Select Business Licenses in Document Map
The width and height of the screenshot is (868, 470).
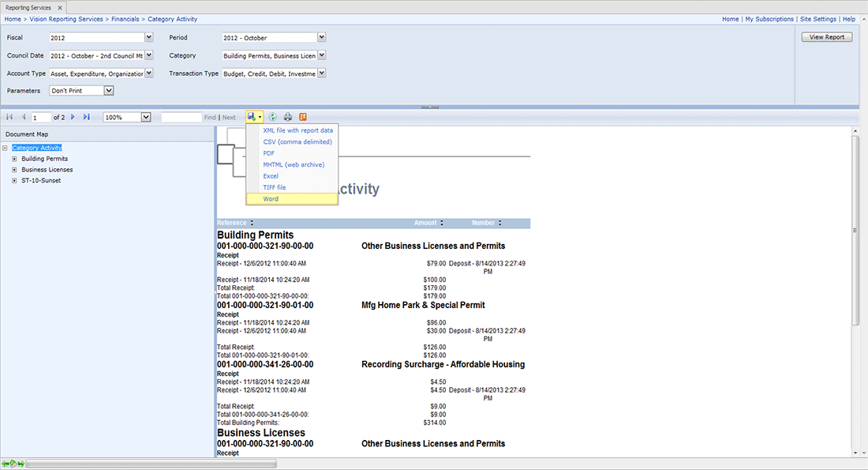click(47, 170)
